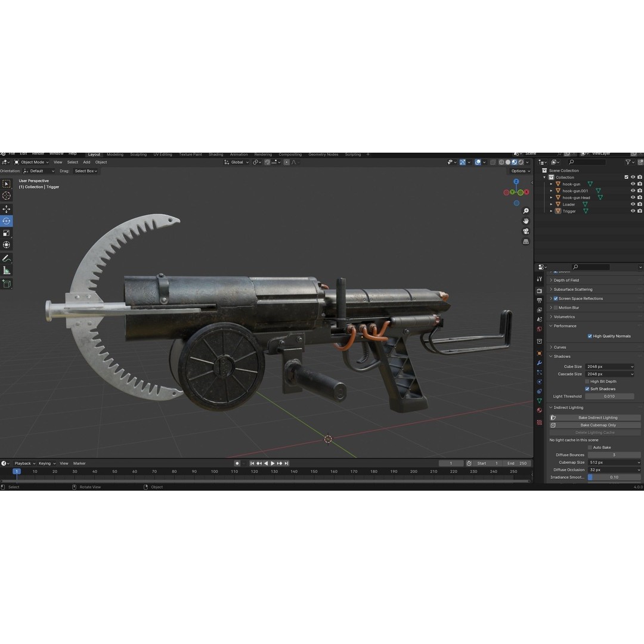Open the Render properties tab

[x=539, y=290]
